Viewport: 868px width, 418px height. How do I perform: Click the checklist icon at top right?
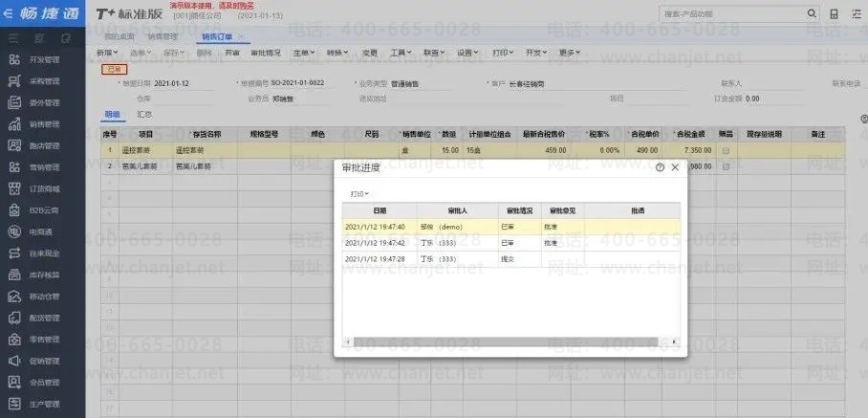[857, 13]
